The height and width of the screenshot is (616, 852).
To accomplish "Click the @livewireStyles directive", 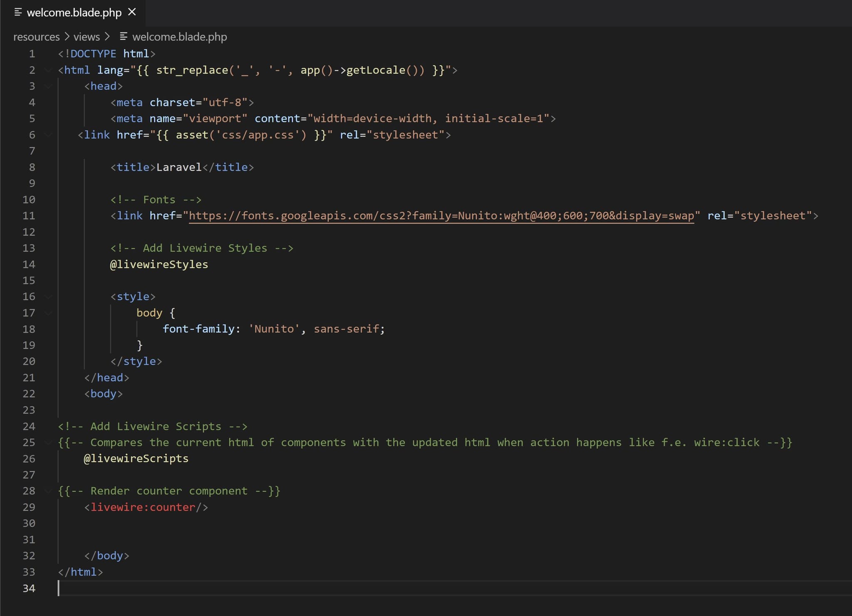I will 159,264.
